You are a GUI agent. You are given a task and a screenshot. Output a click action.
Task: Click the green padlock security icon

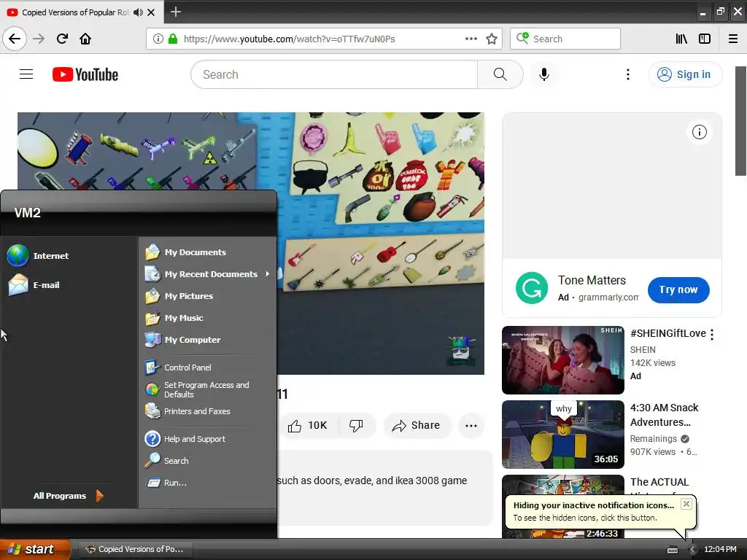click(173, 39)
